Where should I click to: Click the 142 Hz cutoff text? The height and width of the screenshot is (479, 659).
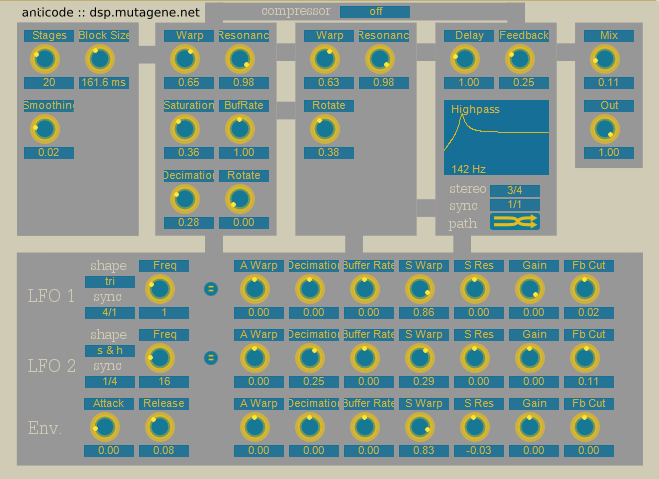(x=468, y=169)
